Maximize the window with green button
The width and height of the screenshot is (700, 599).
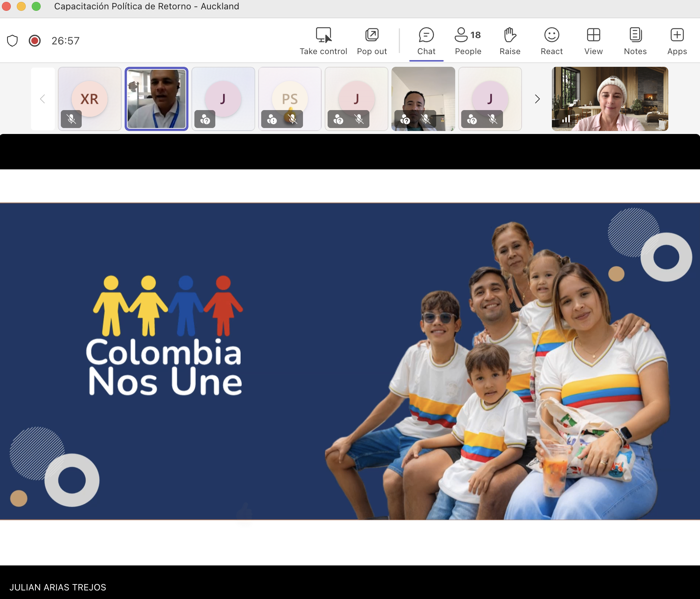pyautogui.click(x=36, y=6)
